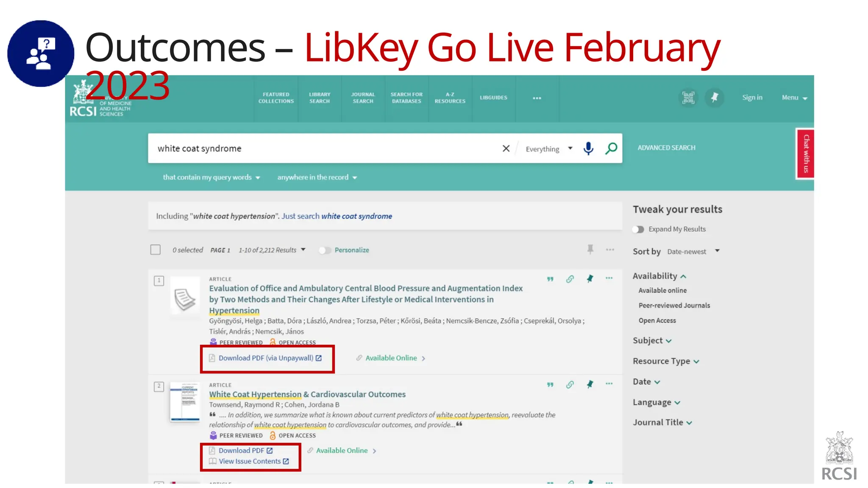
Task: Open A-Z Resources nav item
Action: (x=450, y=98)
